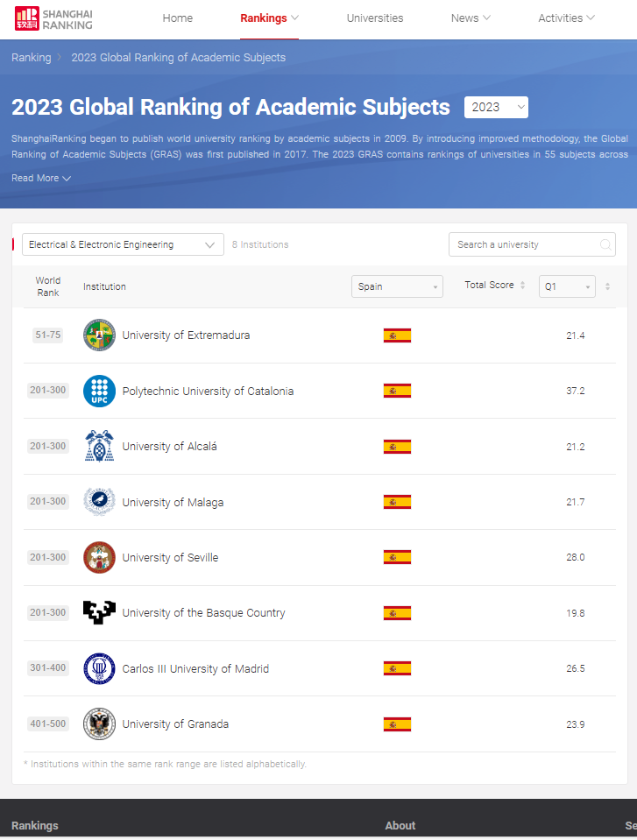This screenshot has height=840, width=637.
Task: Click the 2023 Global Ranking of Academic Subjects breadcrumb
Action: click(179, 57)
